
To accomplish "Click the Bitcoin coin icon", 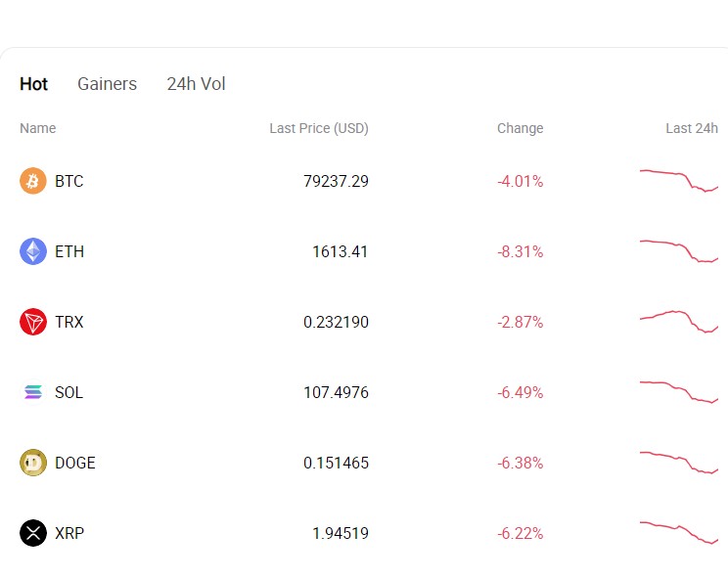I will [33, 181].
